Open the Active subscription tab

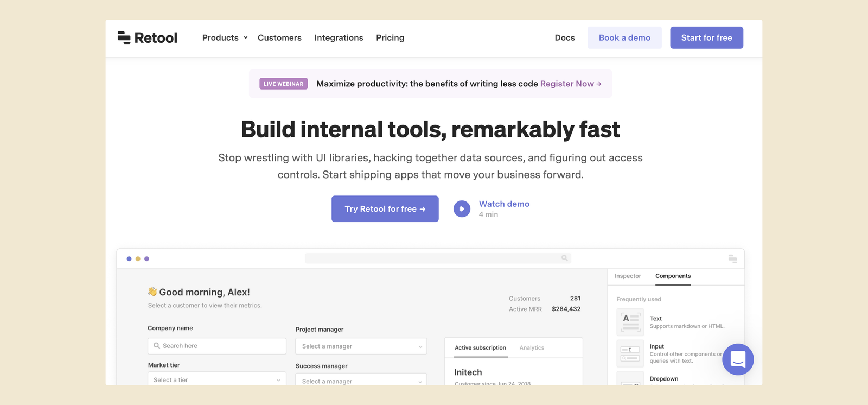click(480, 347)
